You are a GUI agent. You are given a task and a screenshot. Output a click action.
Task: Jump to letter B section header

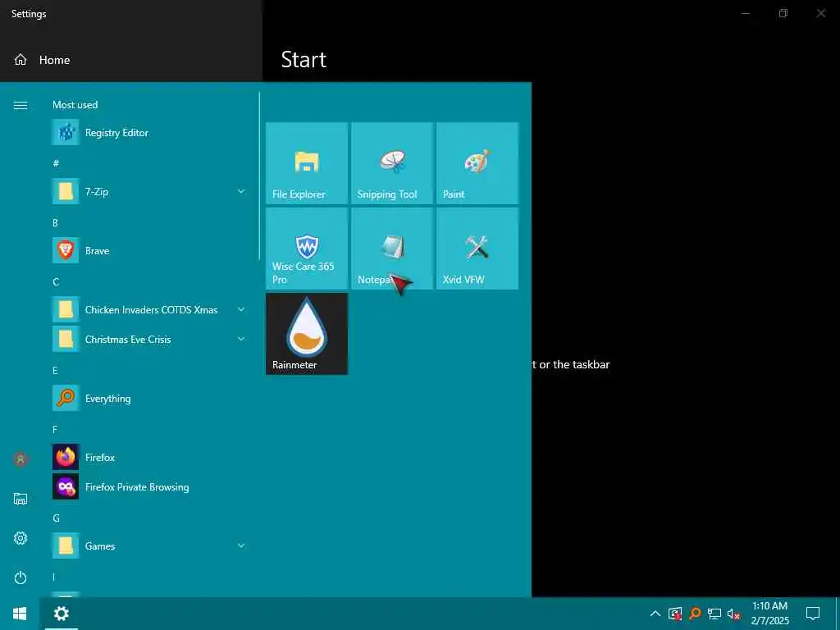click(55, 223)
